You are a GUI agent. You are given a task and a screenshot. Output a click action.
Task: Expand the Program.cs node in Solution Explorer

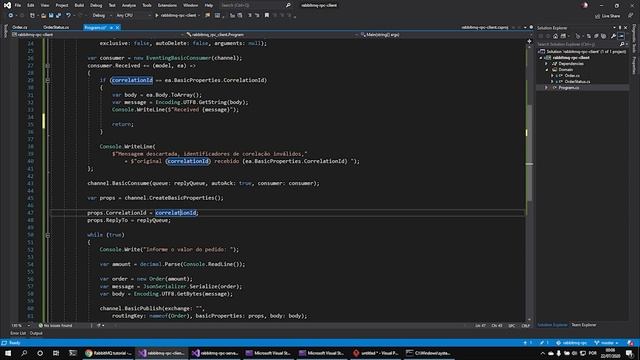(546, 88)
